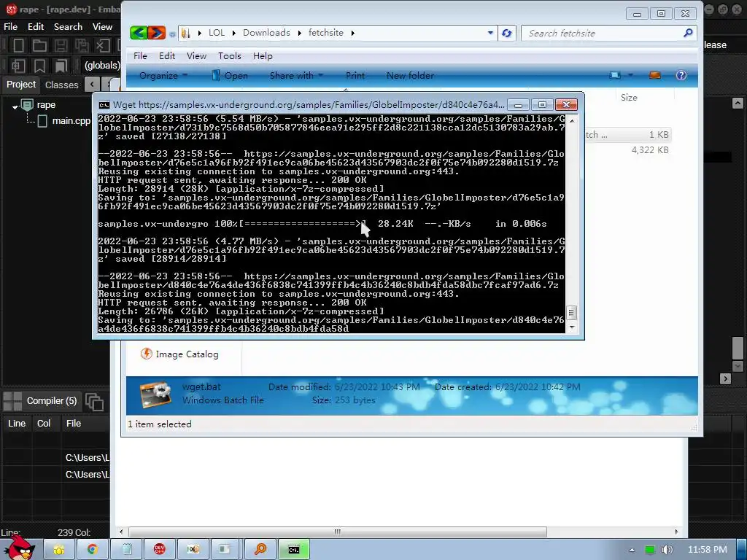Click LOL in the breadcrumb path

coord(216,33)
